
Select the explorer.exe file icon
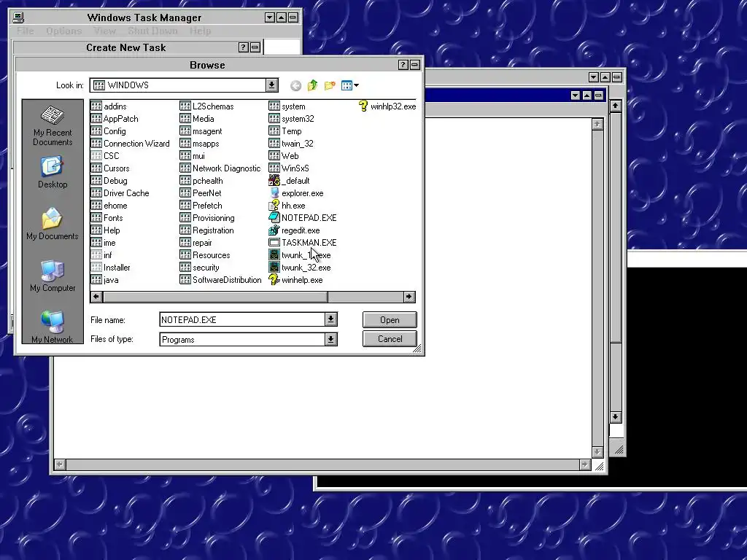[x=274, y=192]
